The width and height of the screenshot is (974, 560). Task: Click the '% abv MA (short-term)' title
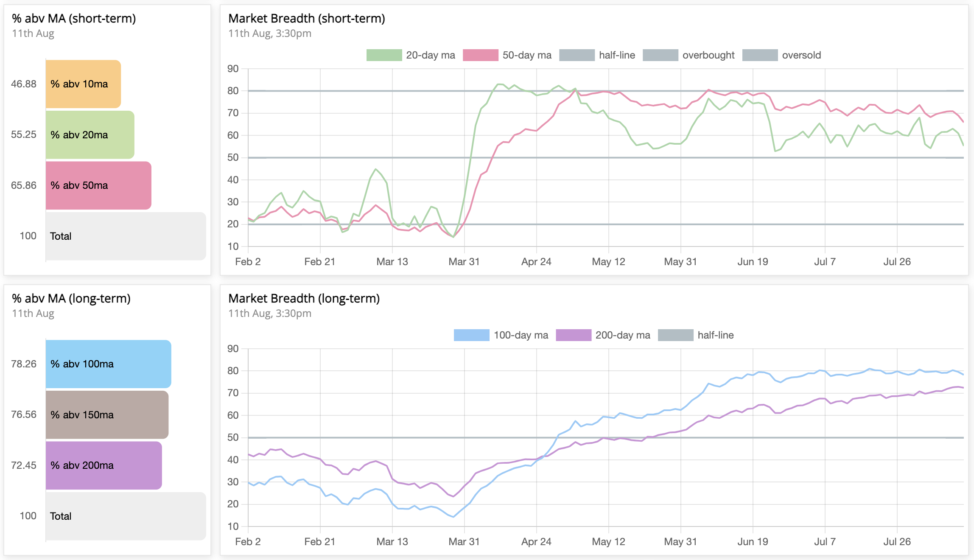[74, 19]
